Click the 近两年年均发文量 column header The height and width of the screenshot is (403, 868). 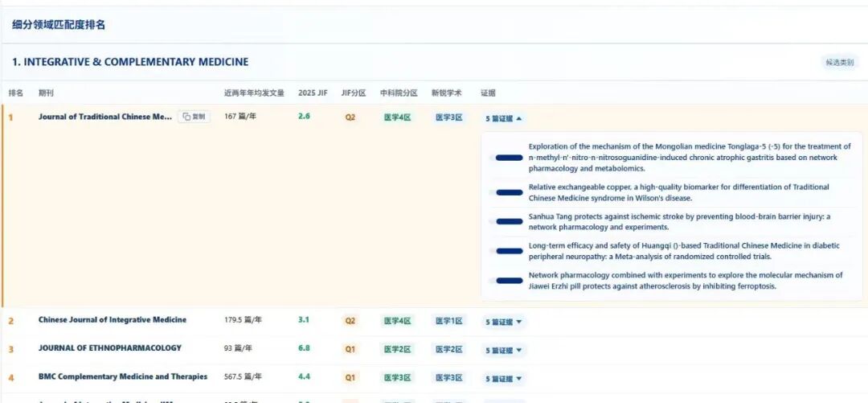point(254,93)
